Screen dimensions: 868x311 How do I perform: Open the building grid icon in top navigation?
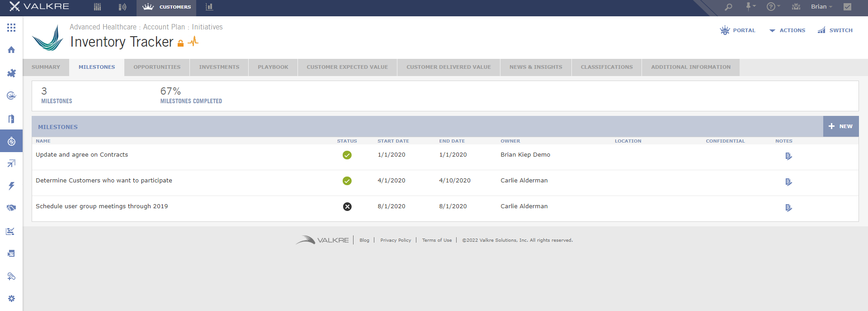click(97, 7)
